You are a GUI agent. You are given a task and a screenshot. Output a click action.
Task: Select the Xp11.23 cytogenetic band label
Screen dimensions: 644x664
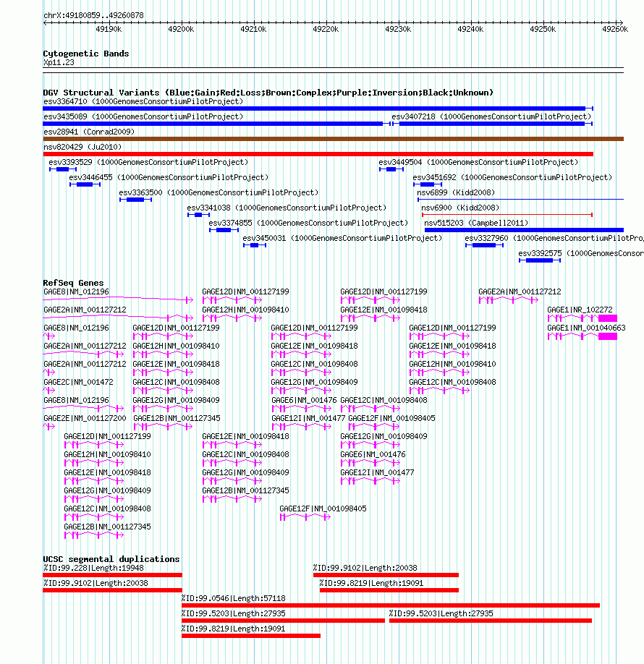tap(59, 63)
